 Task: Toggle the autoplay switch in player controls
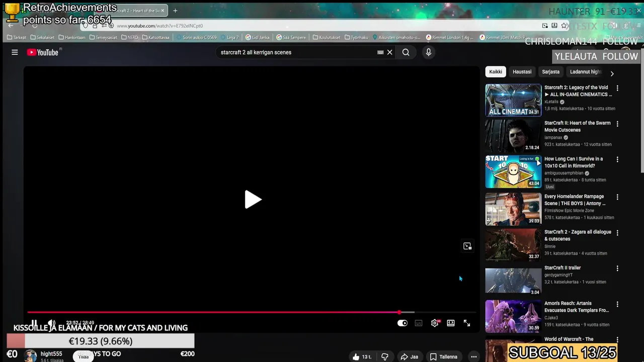coord(403,323)
